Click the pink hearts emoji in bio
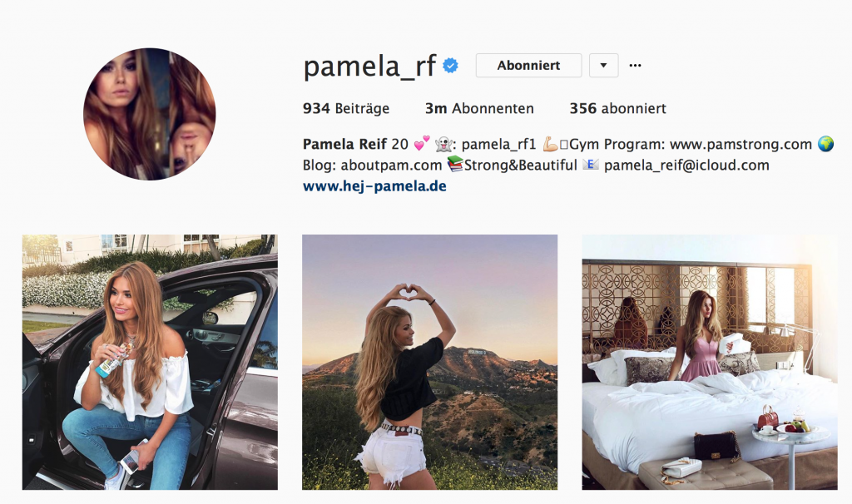 pos(422,143)
